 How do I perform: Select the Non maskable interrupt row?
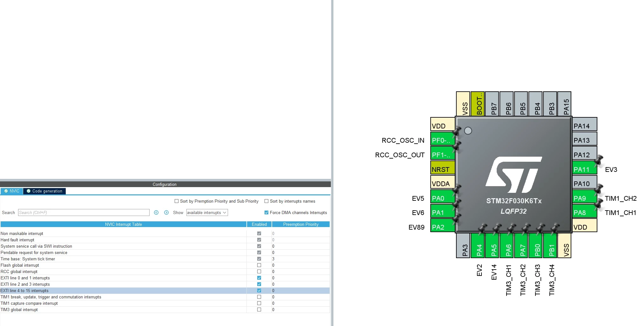165,233
